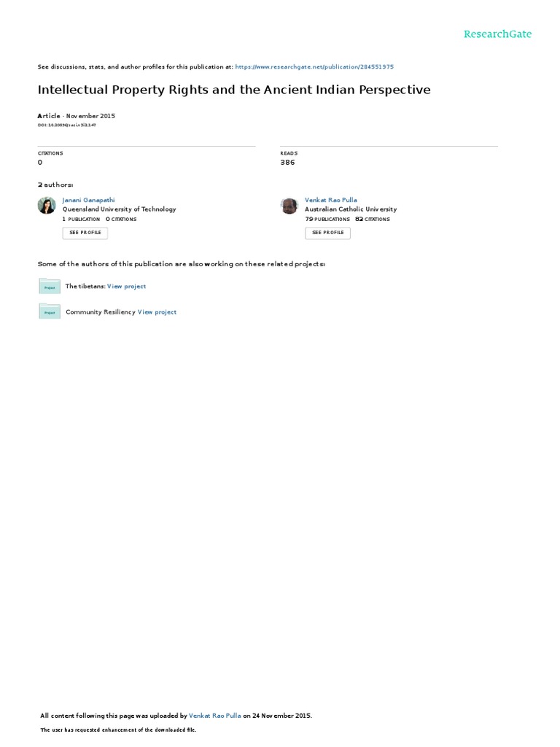Click the 79 publications stat
Image resolution: width=560 pixels, height=747 pixels.
(x=327, y=219)
